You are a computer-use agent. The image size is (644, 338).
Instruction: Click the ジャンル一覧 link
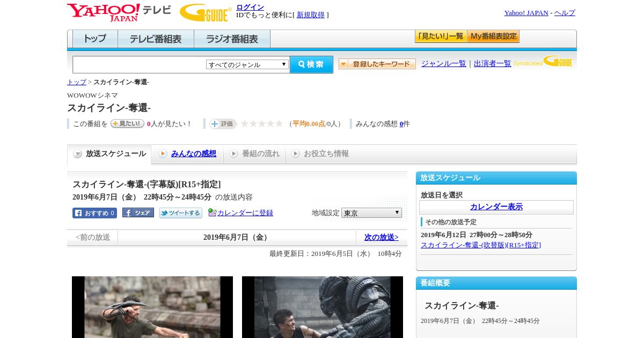point(444,63)
